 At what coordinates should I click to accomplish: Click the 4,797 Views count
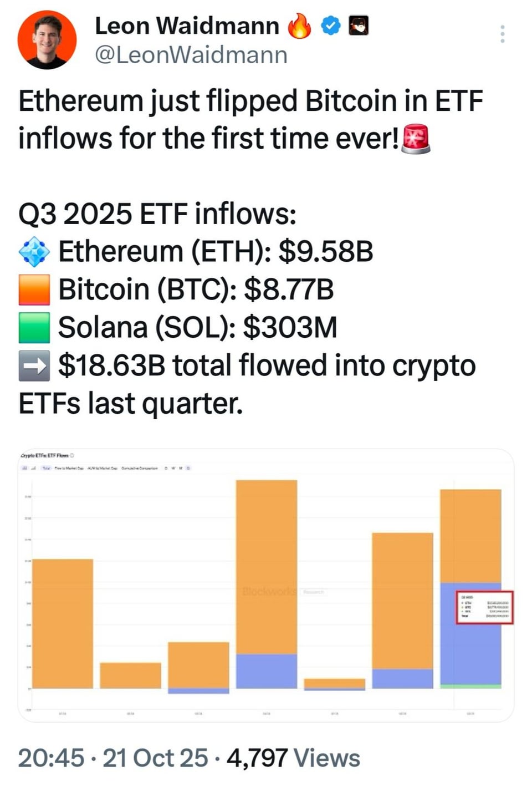pos(293,758)
